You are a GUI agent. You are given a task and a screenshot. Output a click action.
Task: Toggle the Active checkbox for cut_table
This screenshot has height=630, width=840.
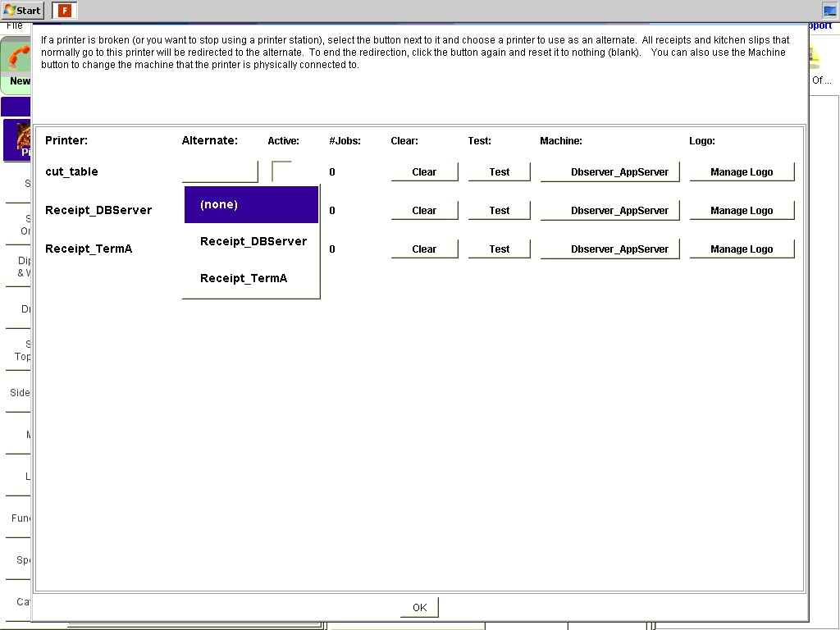click(281, 171)
